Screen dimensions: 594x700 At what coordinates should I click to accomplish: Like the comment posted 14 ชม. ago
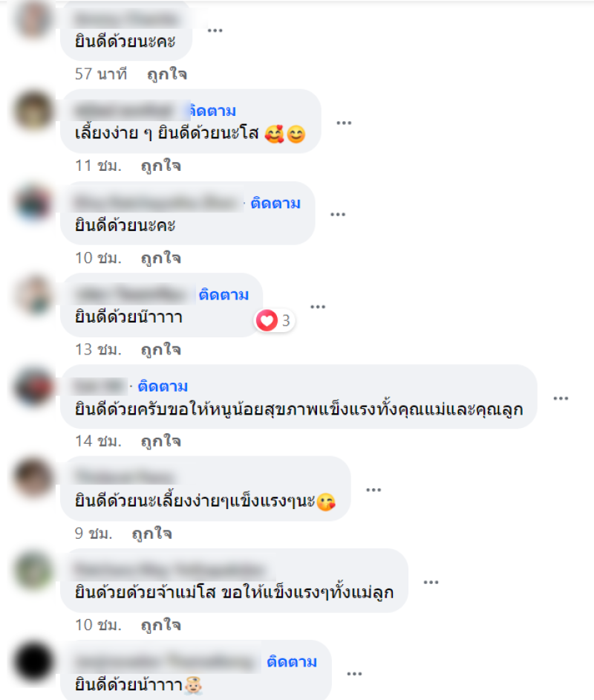point(161,441)
